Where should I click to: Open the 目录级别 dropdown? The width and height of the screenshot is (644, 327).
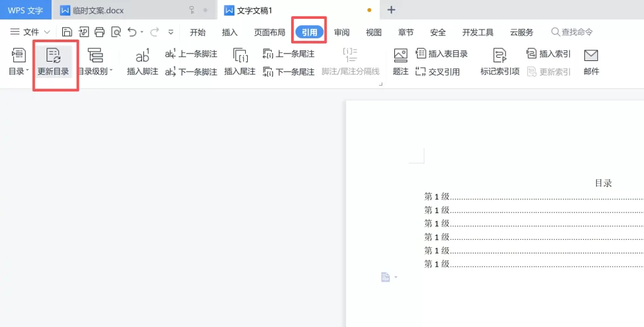tap(96, 62)
